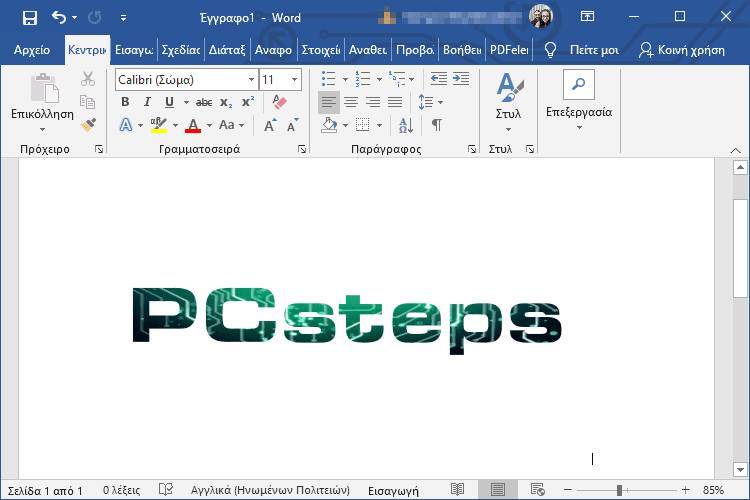Toggle underline formatting
750x500 pixels.
pos(169,102)
